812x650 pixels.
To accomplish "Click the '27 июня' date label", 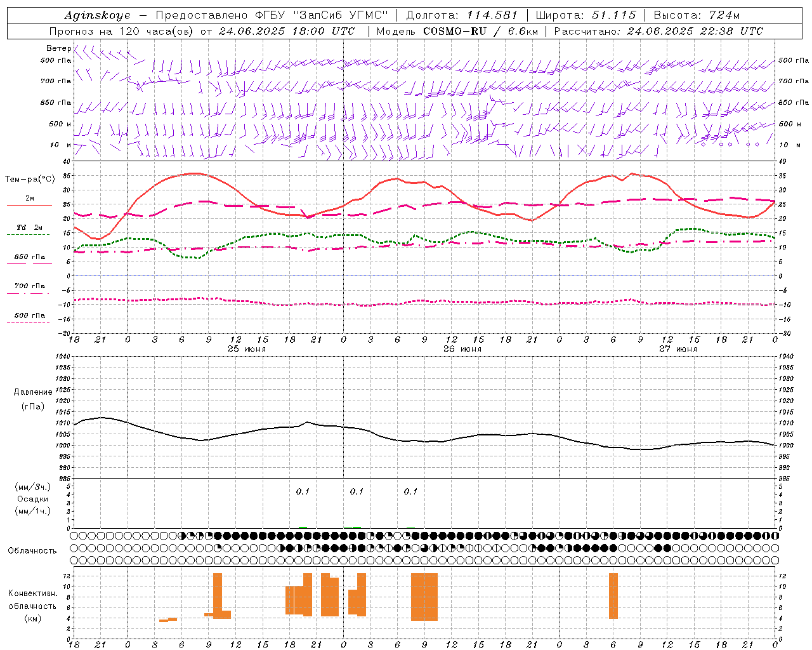I will click(x=678, y=348).
